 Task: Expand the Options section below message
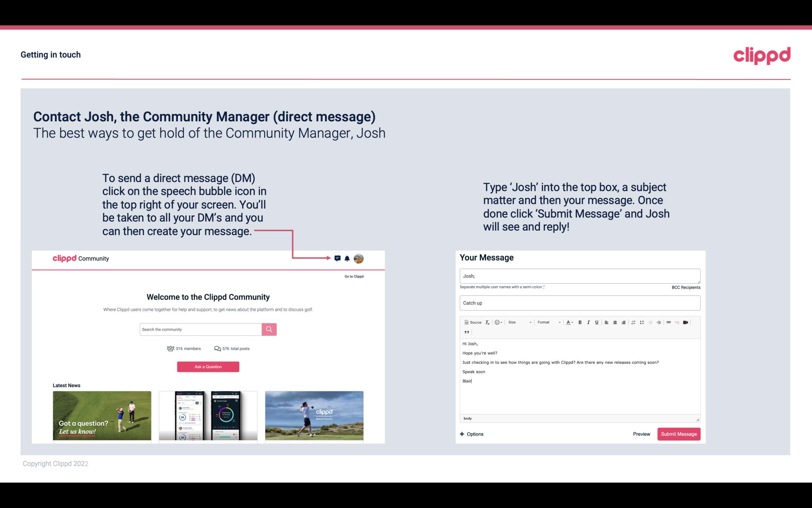pos(471,434)
